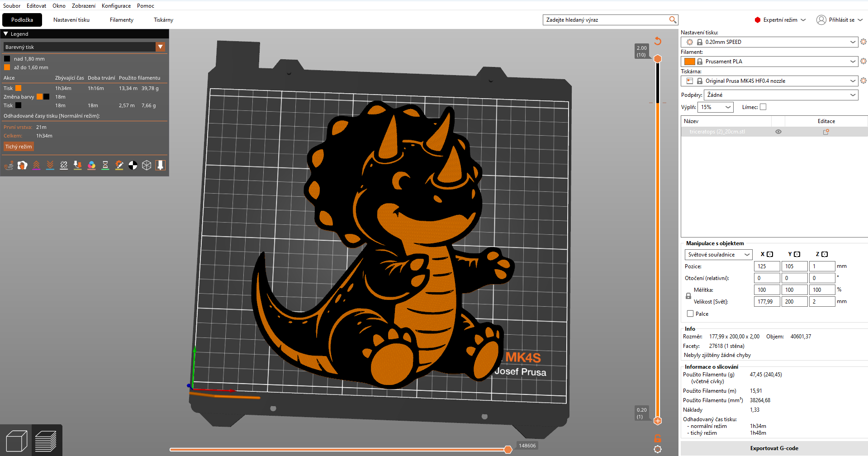Toggle deretractions icon with downward chevrons
The height and width of the screenshot is (456, 868).
click(50, 166)
